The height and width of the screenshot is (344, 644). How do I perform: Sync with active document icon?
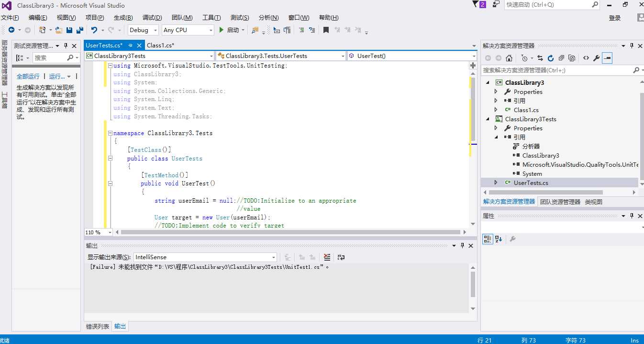540,58
